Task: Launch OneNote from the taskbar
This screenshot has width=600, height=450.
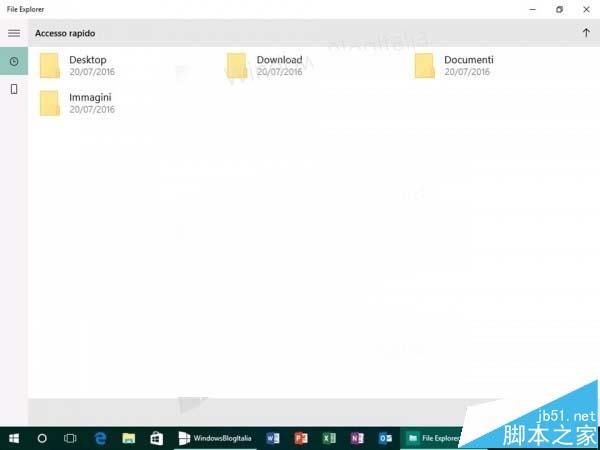Action: pos(357,438)
